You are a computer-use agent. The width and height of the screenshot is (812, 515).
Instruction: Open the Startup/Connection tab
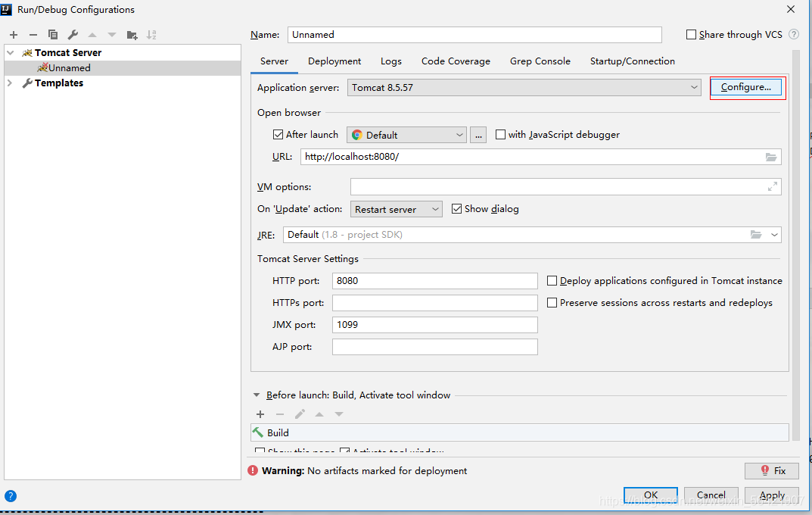633,61
